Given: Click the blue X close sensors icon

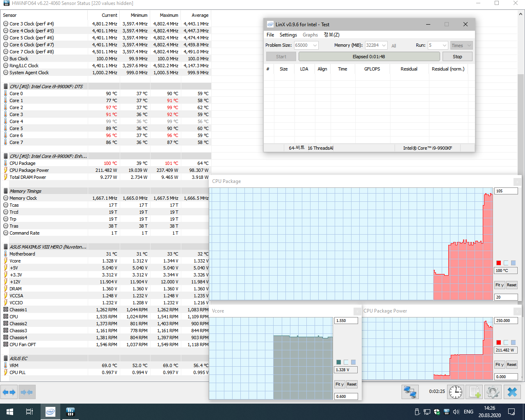Looking at the screenshot, I should [512, 392].
